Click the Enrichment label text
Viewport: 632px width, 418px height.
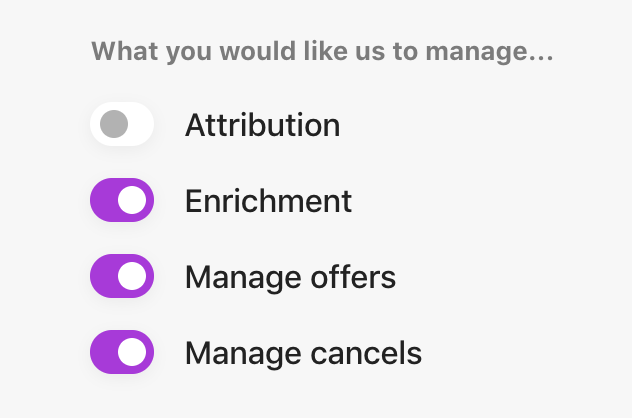268,201
